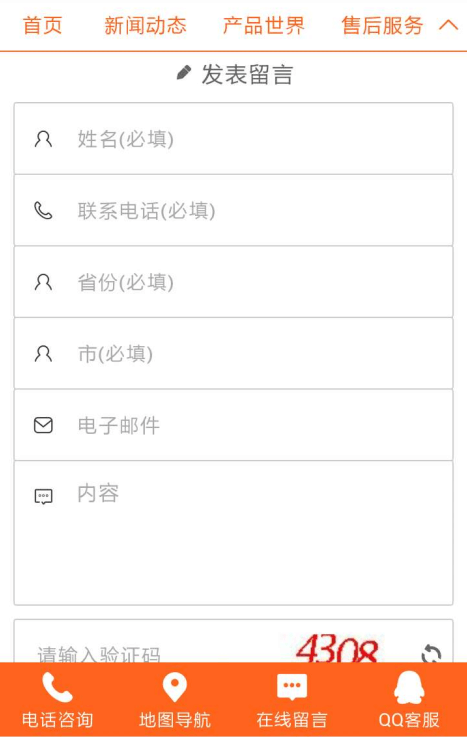The image size is (467, 737).
Task: Open QQ客服 via the penguin icon
Action: tap(409, 687)
